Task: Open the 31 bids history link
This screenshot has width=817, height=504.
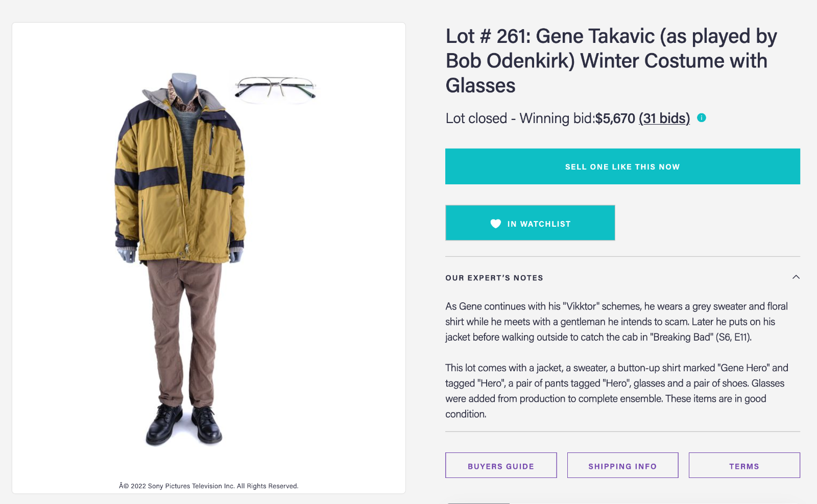Action: 664,118
